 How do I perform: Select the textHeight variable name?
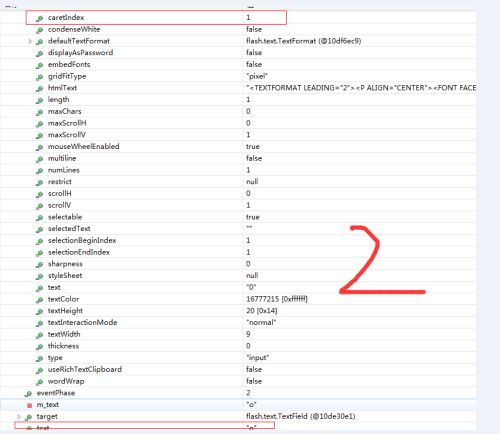point(65,311)
